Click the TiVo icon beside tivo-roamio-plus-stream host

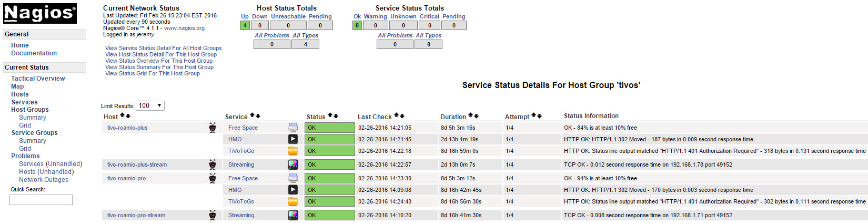(212, 164)
